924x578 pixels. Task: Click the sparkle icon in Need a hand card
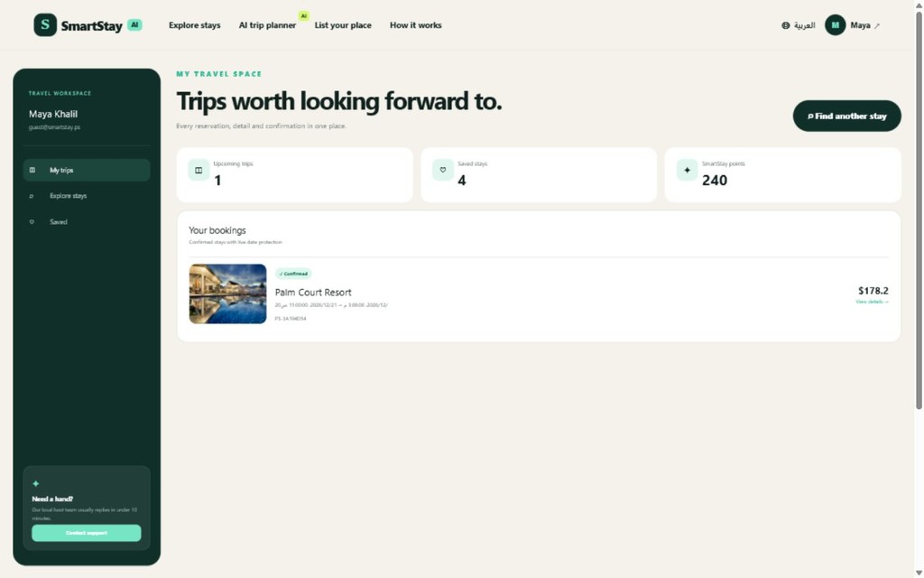click(x=36, y=484)
